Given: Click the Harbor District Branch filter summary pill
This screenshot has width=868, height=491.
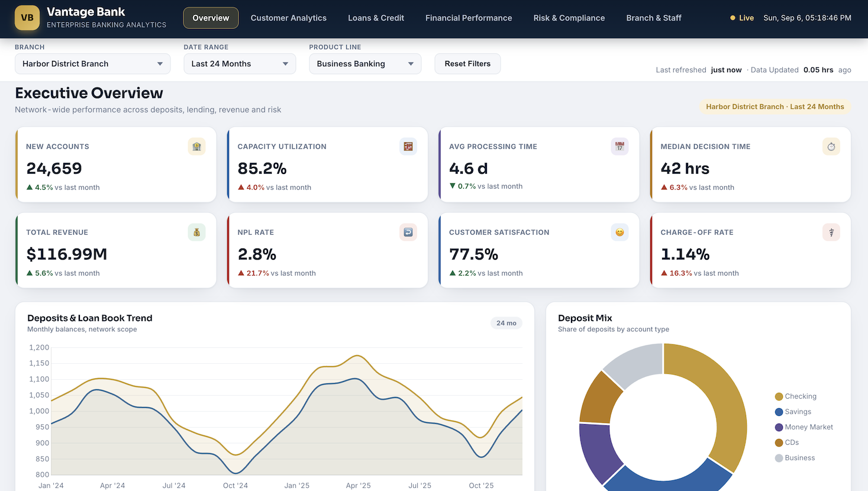Looking at the screenshot, I should (775, 106).
